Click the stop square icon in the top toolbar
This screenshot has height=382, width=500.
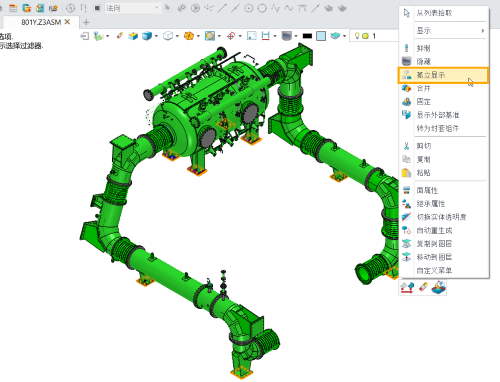pos(97,8)
